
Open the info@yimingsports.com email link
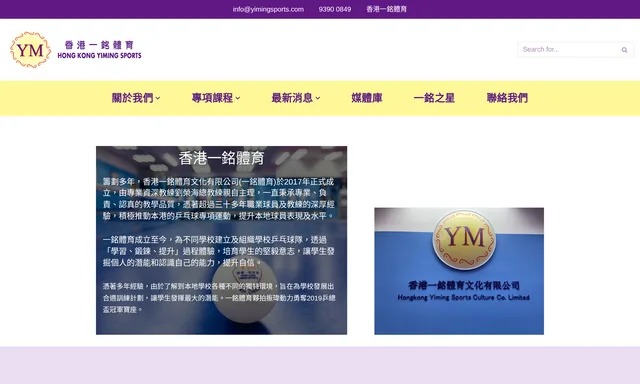click(268, 9)
